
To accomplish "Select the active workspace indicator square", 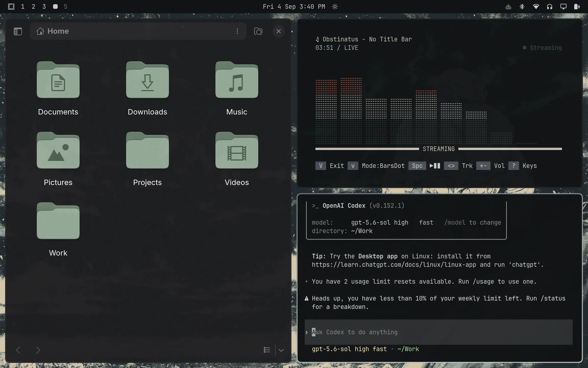I will (x=55, y=7).
